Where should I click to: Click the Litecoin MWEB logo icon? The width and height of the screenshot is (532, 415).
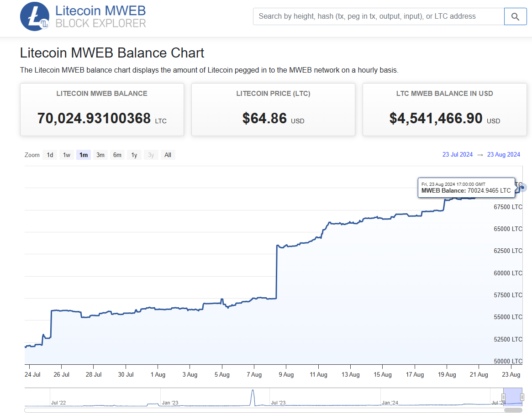35,16
